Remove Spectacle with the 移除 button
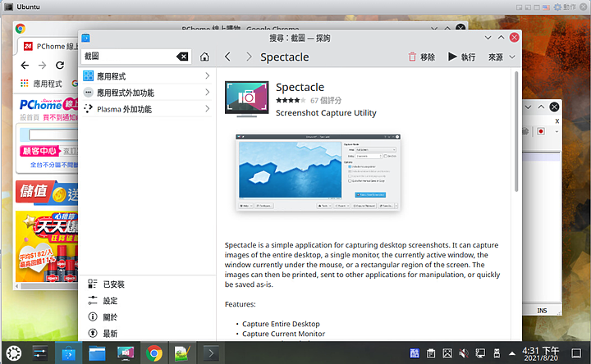Viewport: 591px width, 364px height. click(x=421, y=57)
